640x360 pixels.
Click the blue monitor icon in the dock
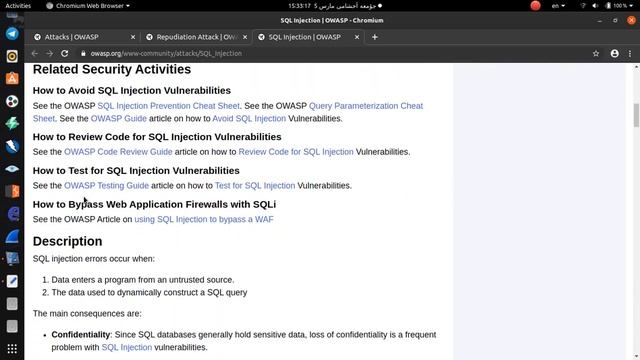(x=12, y=258)
